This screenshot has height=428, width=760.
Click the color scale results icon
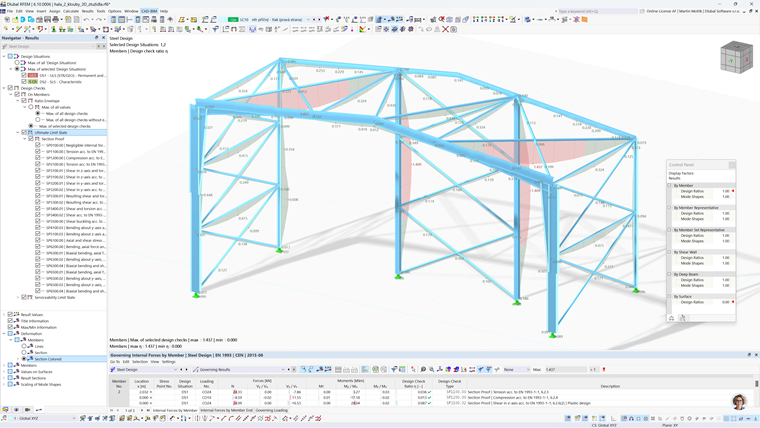(363, 30)
